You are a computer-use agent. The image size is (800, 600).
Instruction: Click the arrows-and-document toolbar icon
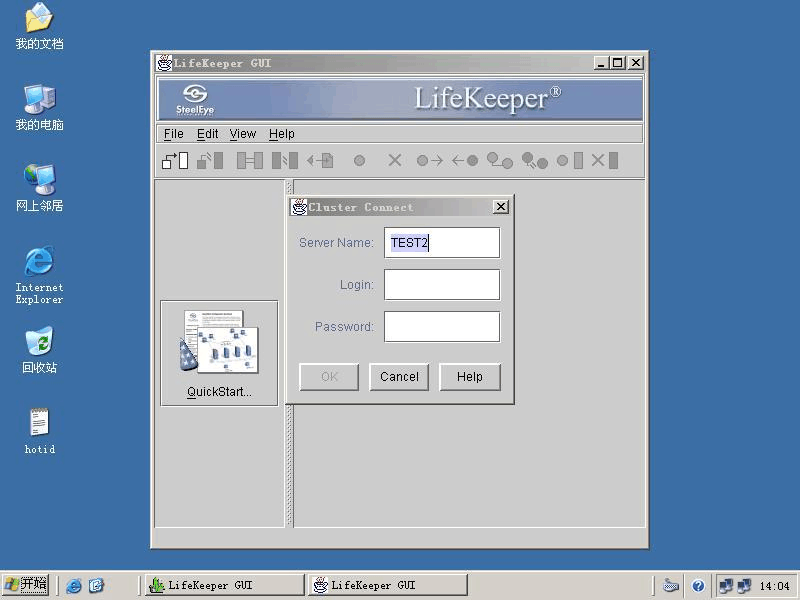pos(320,161)
